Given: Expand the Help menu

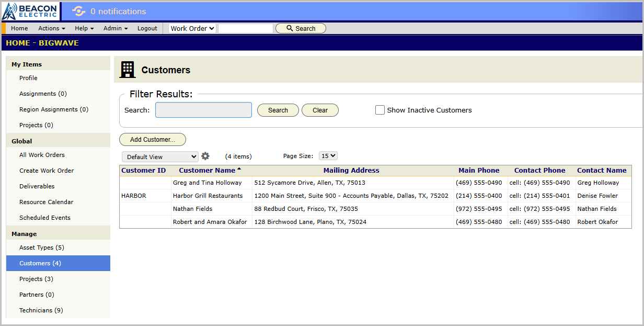Looking at the screenshot, I should [x=84, y=28].
